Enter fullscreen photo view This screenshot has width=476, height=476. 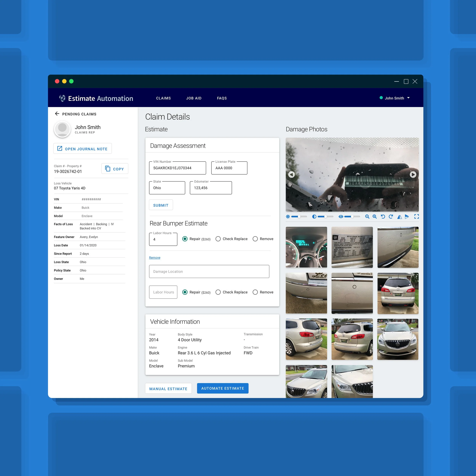click(416, 216)
